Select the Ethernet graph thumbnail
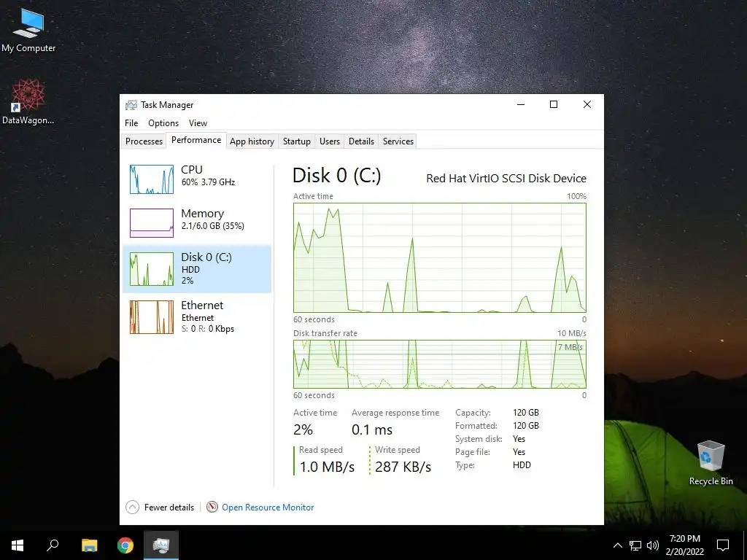Viewport: 747px width, 560px height. tap(152, 316)
